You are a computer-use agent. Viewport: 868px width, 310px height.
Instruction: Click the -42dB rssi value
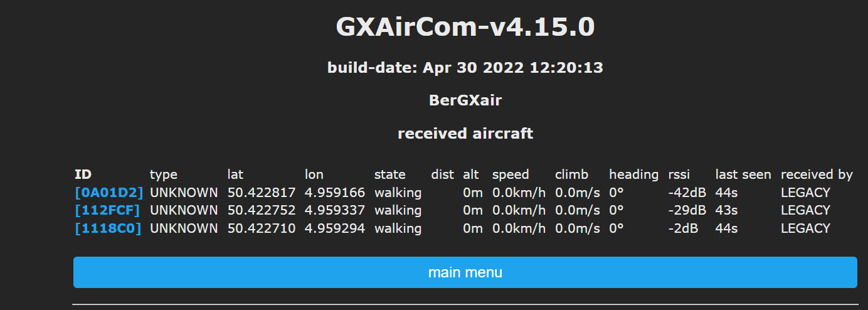tap(687, 192)
